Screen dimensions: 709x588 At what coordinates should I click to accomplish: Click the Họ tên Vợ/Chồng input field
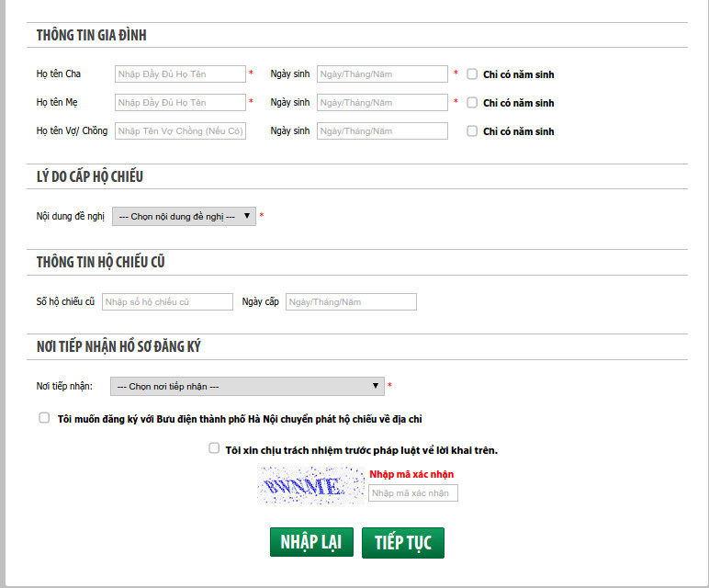coord(180,131)
